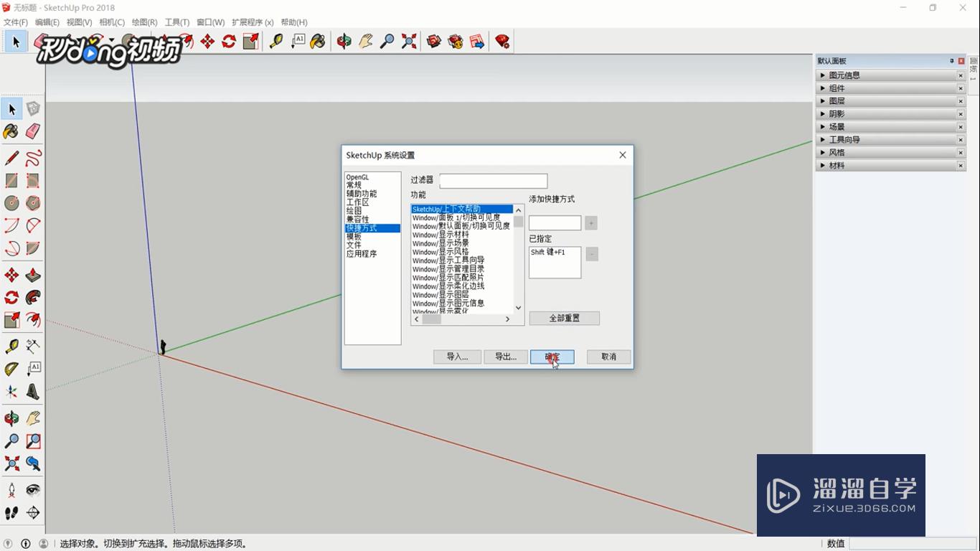Close the 阴影 panel
The image size is (980, 551).
coord(961,114)
